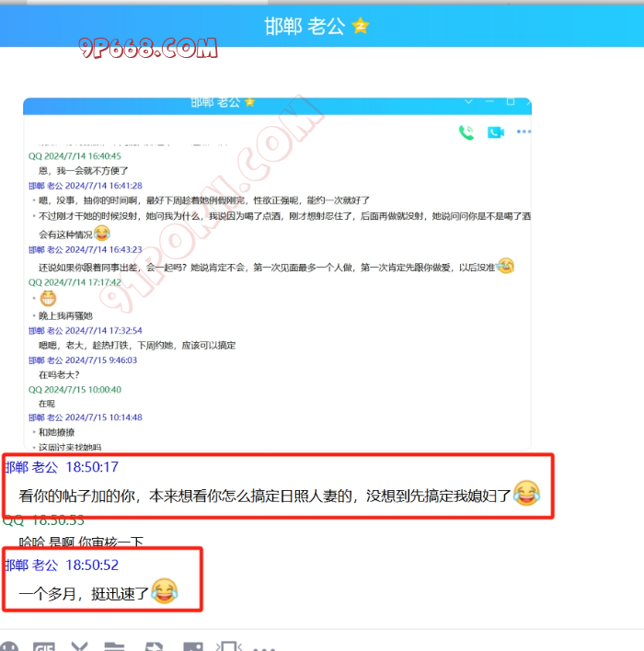This screenshot has width=644, height=651.
Task: Select the scissors screenshot tool
Action: [79, 645]
